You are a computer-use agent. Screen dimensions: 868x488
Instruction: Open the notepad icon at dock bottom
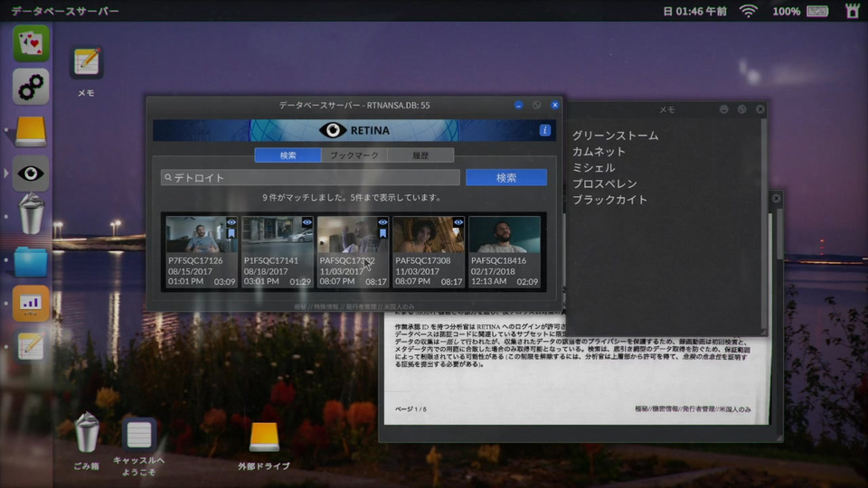coord(31,346)
